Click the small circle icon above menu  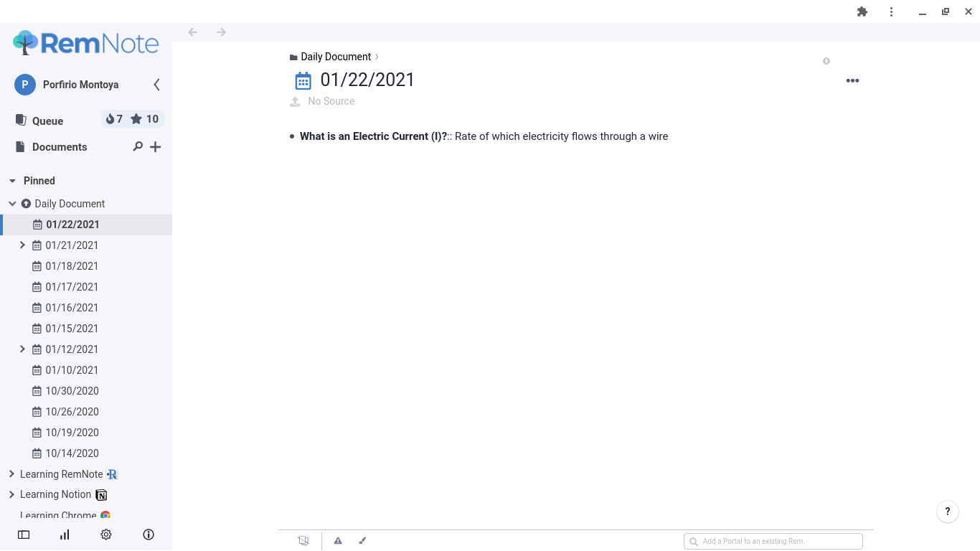pos(826,61)
